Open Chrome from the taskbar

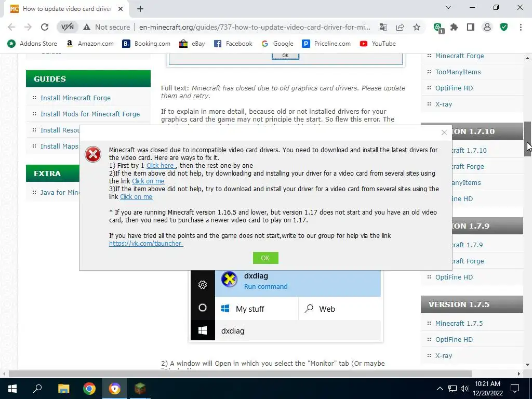[89, 389]
